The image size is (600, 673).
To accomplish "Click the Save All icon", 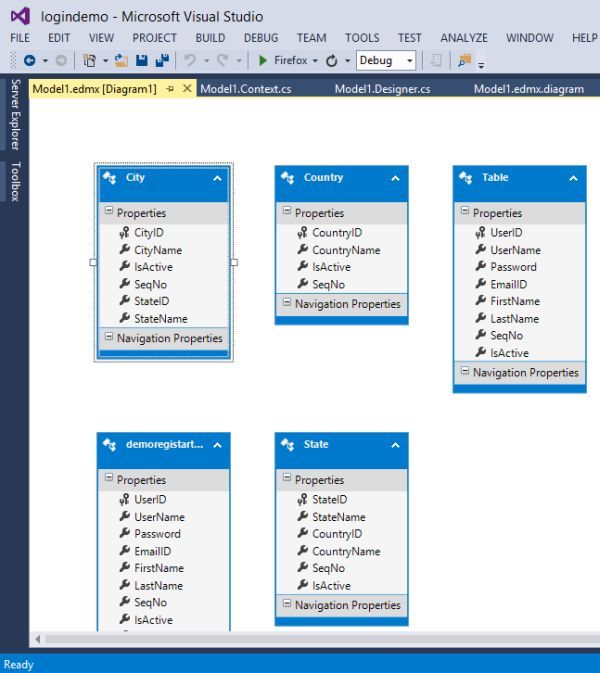I will tap(162, 61).
